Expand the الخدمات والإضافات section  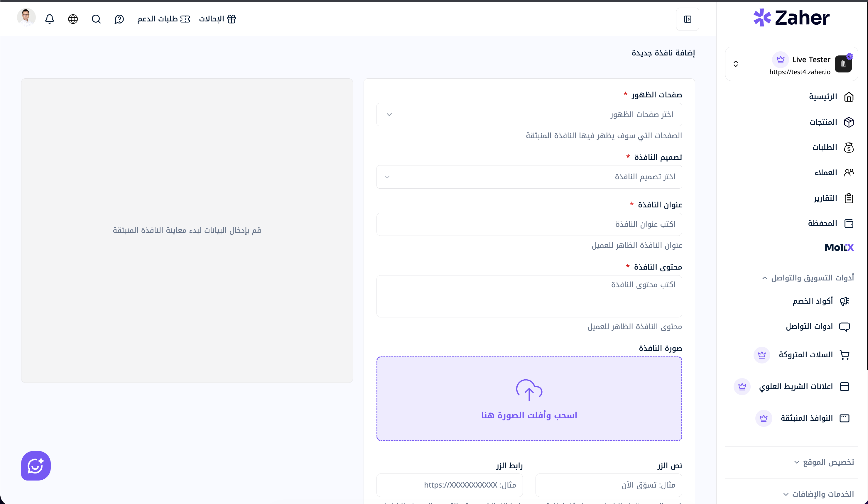818,494
